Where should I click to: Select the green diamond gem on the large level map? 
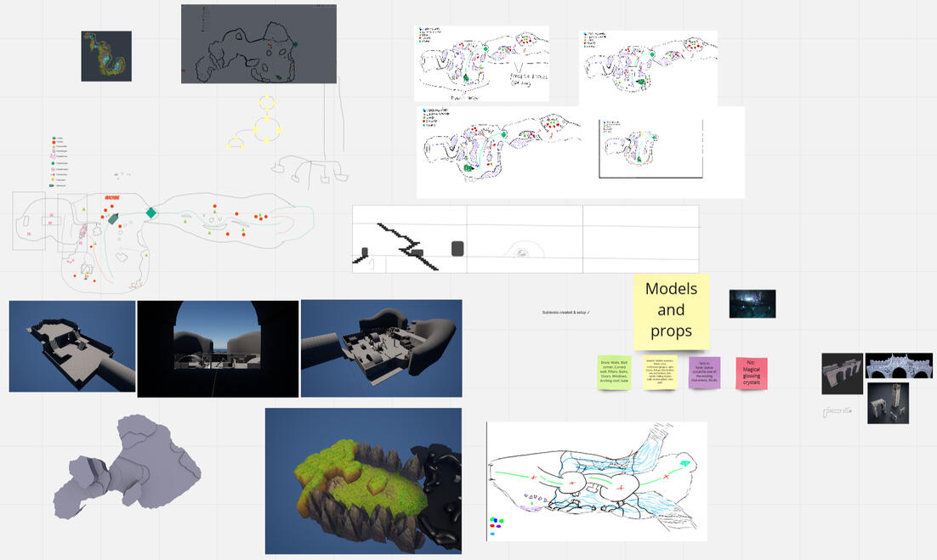[x=151, y=212]
